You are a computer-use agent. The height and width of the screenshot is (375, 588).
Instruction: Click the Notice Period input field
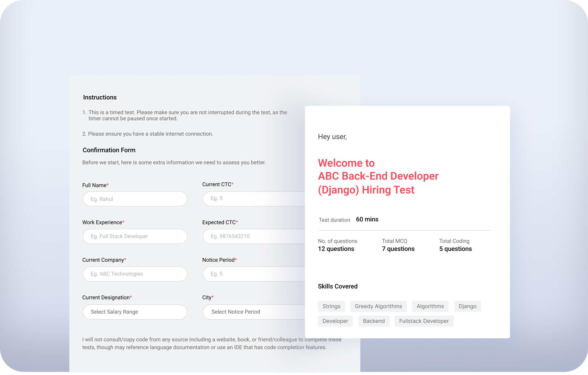click(248, 274)
